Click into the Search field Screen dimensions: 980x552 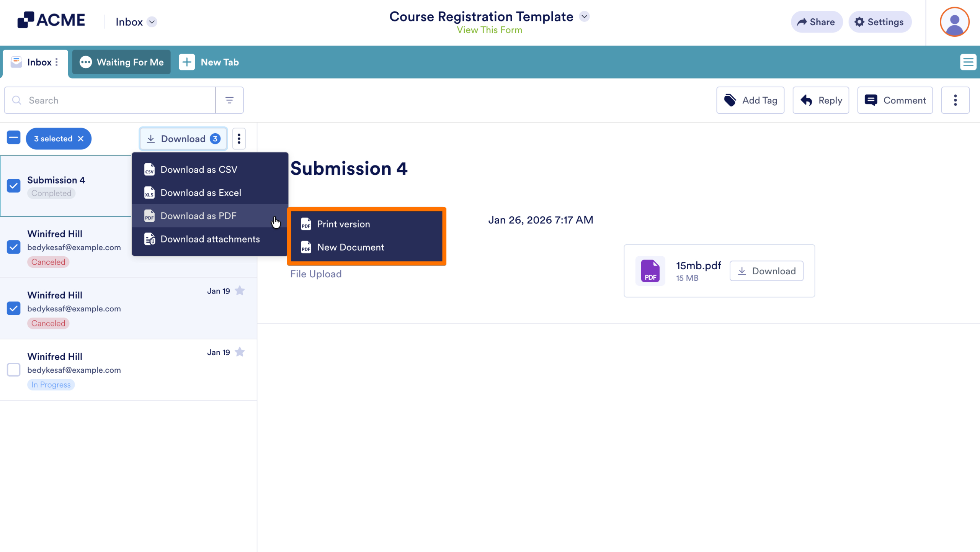[x=115, y=100]
